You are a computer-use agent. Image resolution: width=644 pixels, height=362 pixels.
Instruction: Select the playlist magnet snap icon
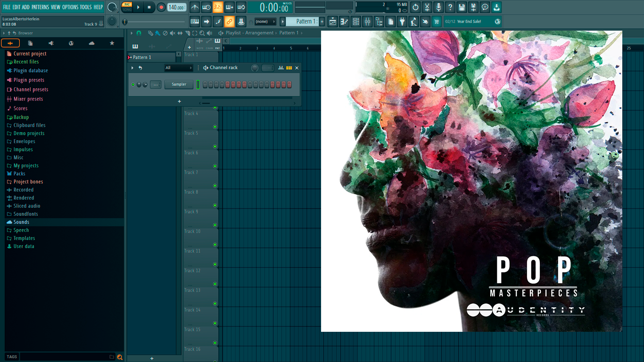pos(139,33)
